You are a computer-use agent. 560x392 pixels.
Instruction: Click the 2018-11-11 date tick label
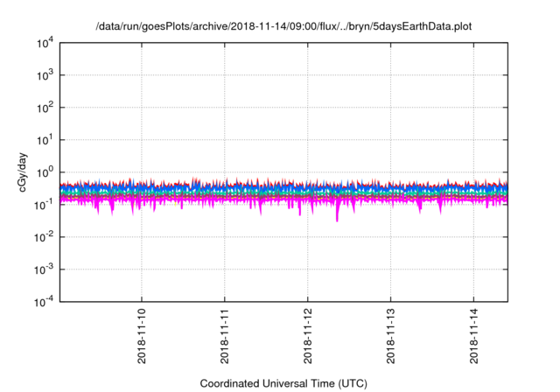225,336
